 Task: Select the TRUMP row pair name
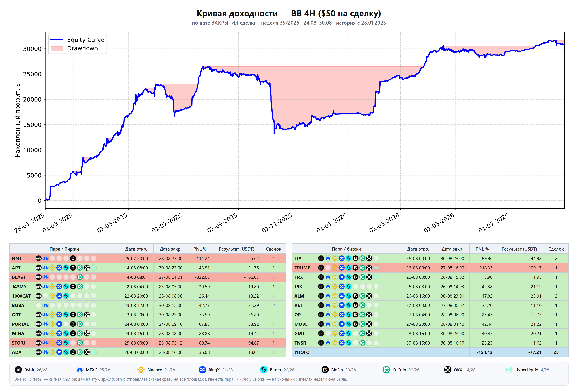pyautogui.click(x=302, y=268)
